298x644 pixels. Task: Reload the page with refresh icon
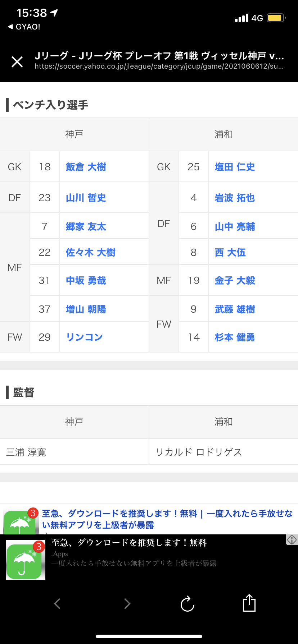click(x=187, y=604)
